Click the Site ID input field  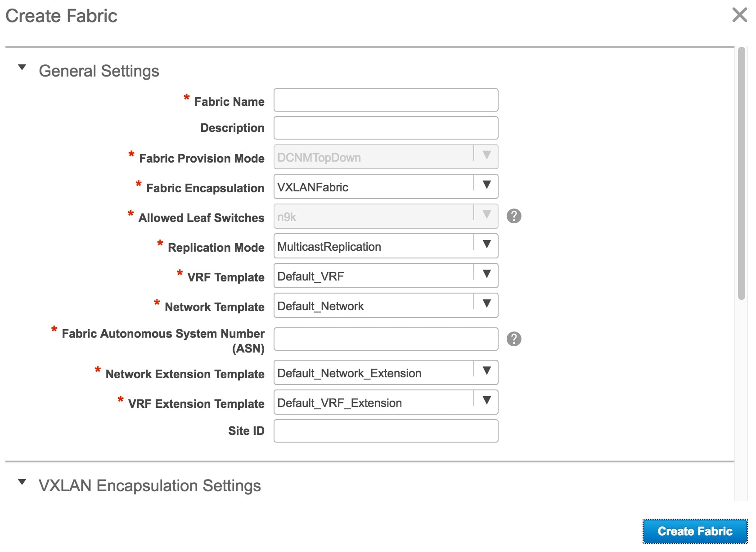(385, 431)
